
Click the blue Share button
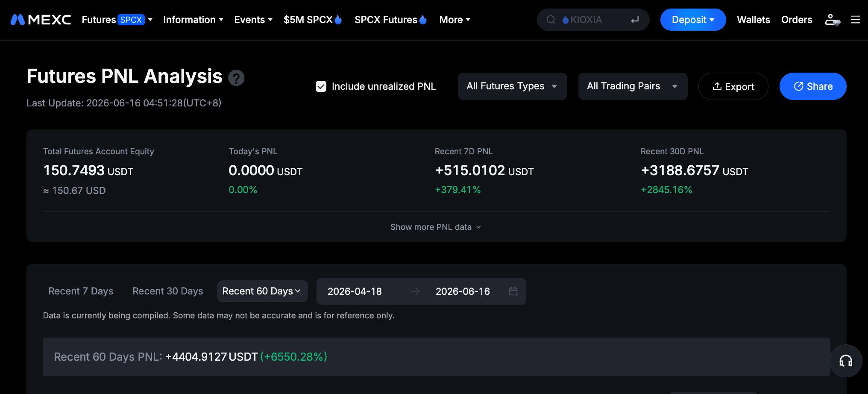click(813, 86)
